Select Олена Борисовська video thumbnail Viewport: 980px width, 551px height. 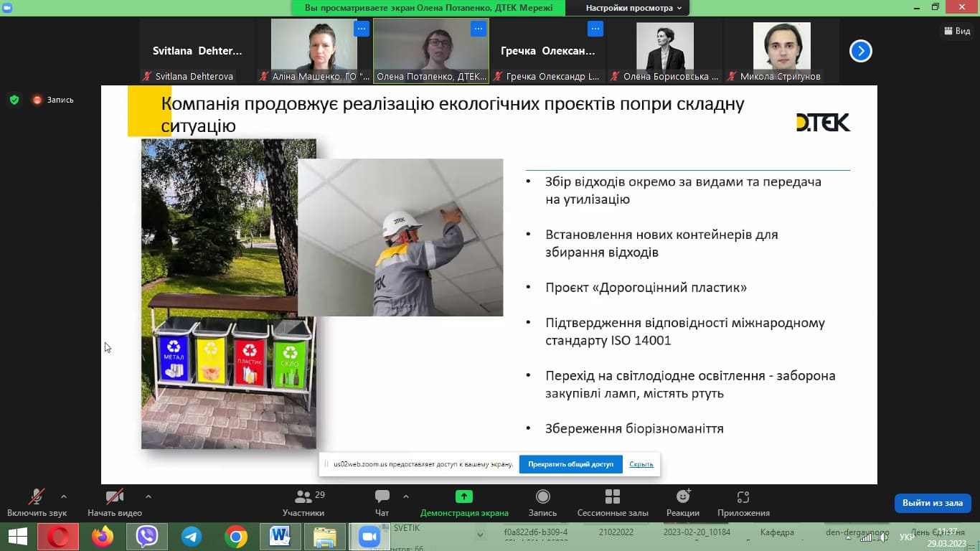(665, 51)
